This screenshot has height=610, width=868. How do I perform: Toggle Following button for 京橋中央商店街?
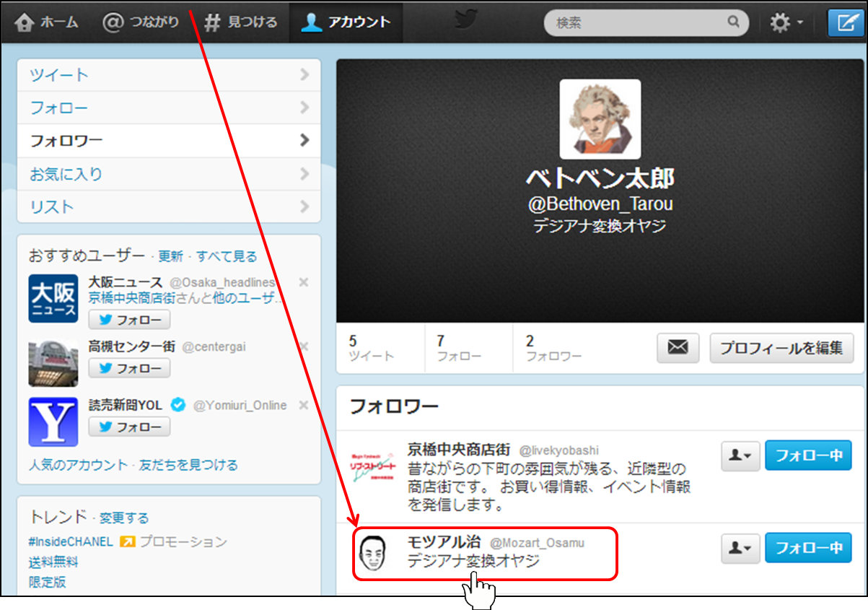click(808, 456)
